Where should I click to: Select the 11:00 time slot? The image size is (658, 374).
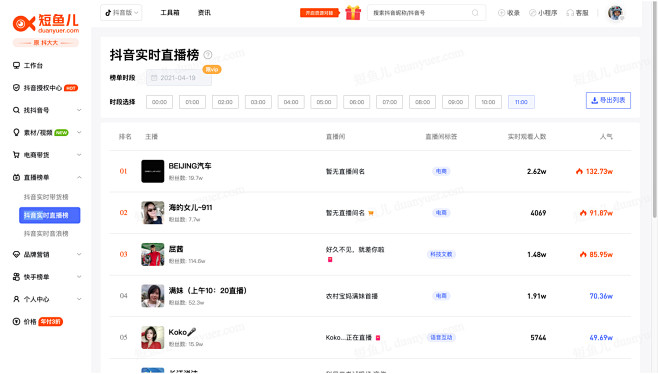(521, 102)
